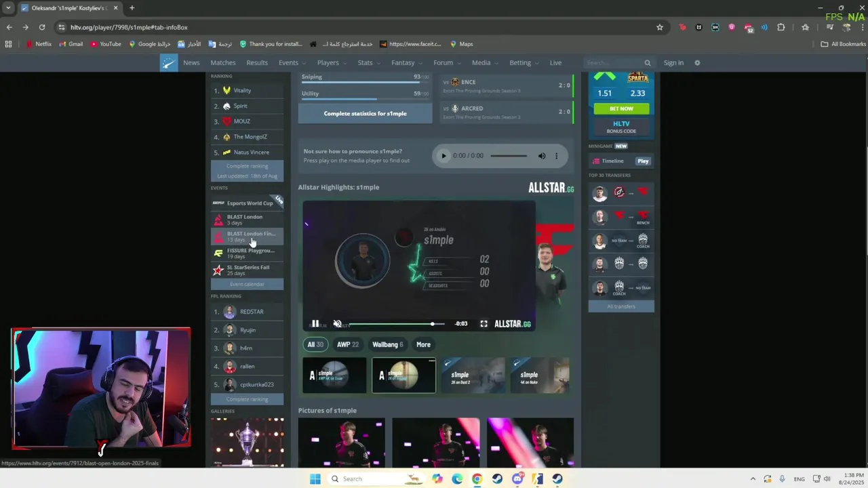
Task: Click the Sign in link
Action: tap(673, 63)
